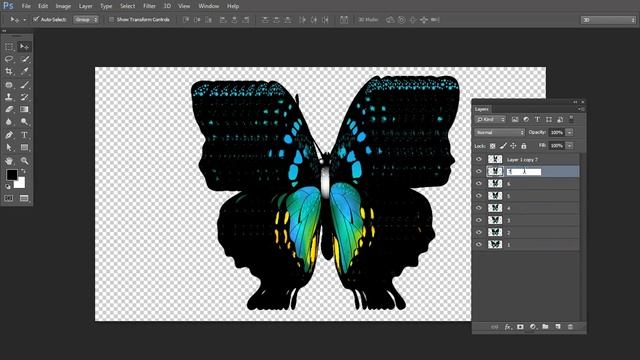Viewport: 640px width, 360px height.
Task: Select the Move tool in the toolbox
Action: (x=24, y=47)
